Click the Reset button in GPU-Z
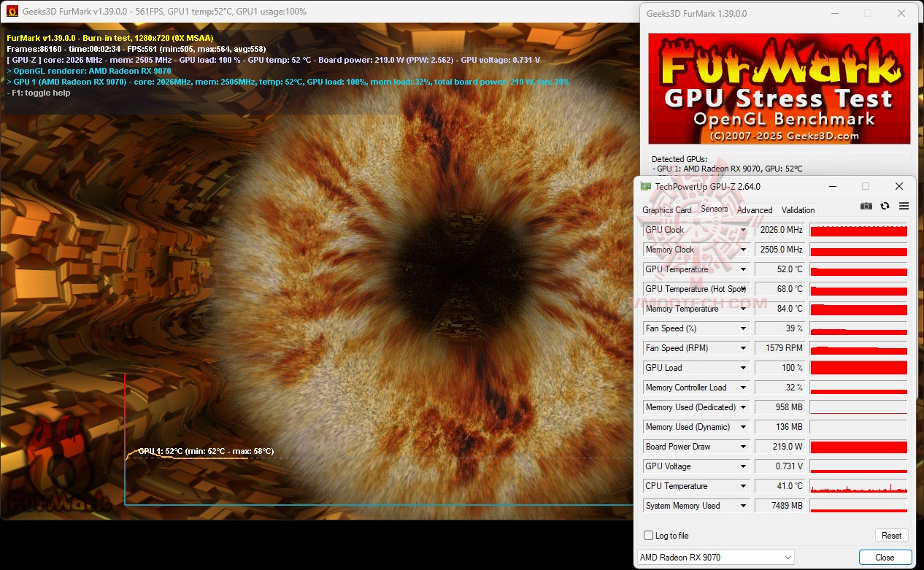The height and width of the screenshot is (570, 924). pos(891,536)
